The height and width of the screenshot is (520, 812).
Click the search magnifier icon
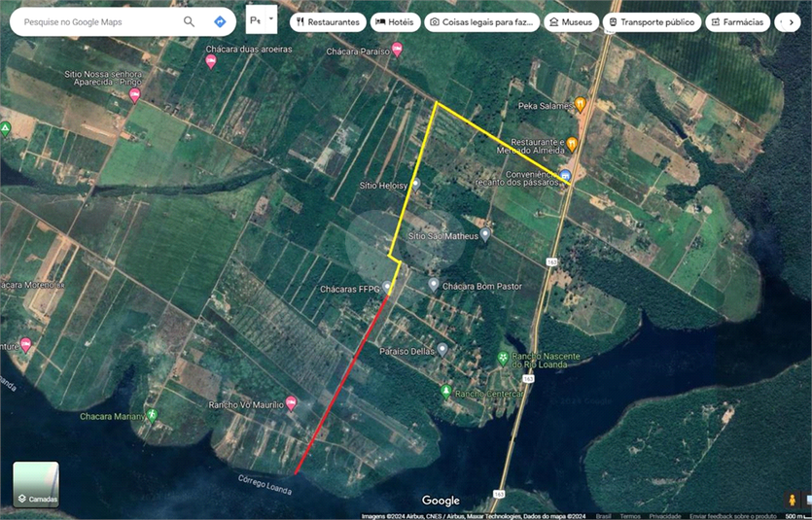[x=189, y=21]
